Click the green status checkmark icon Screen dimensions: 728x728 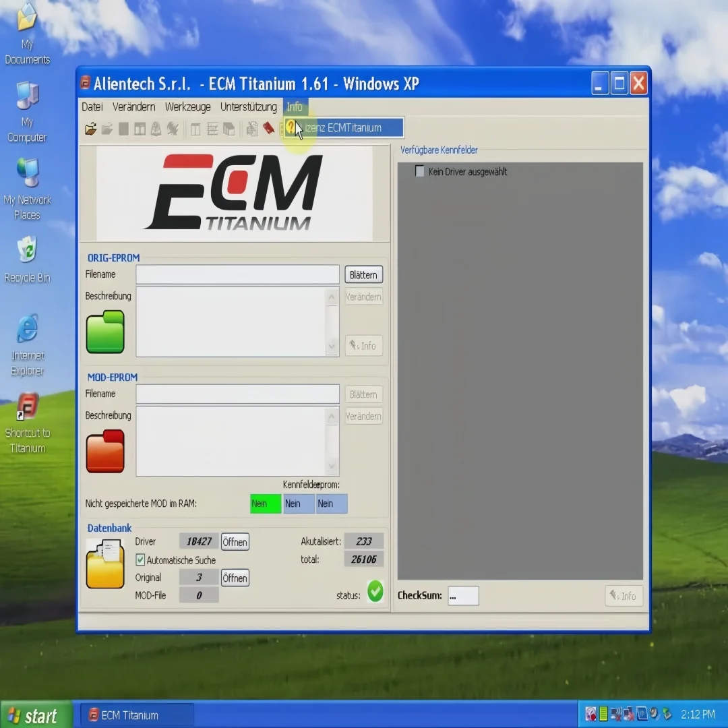375,592
